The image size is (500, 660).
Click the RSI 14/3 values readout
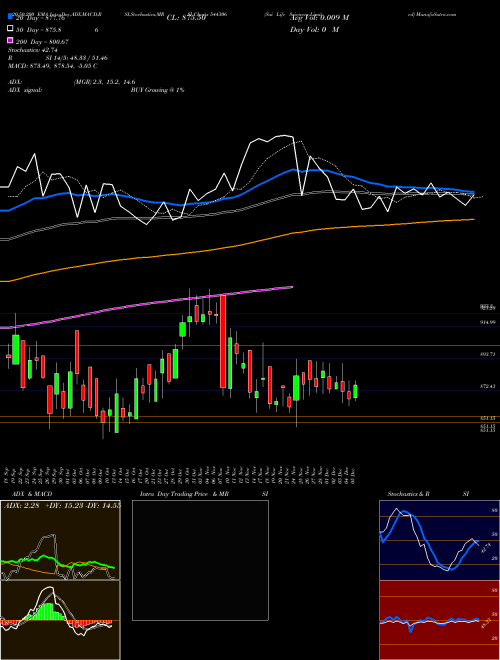click(x=77, y=58)
